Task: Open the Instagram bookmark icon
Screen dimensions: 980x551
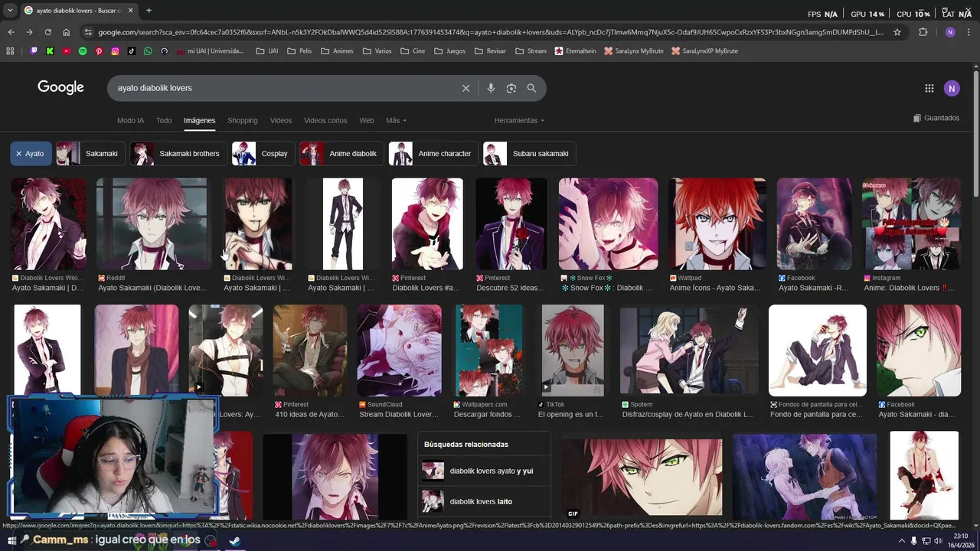Action: (116, 51)
